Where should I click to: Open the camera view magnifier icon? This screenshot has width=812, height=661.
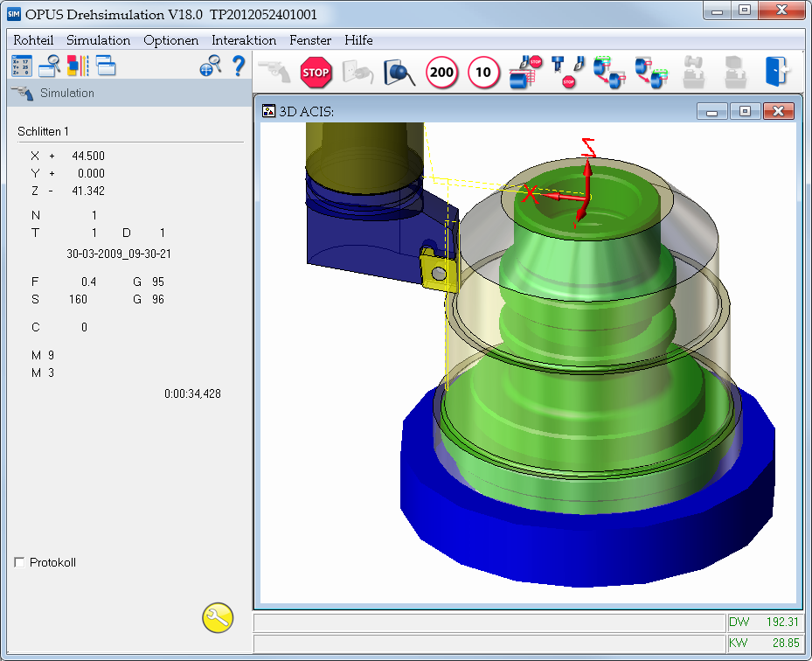tap(399, 73)
